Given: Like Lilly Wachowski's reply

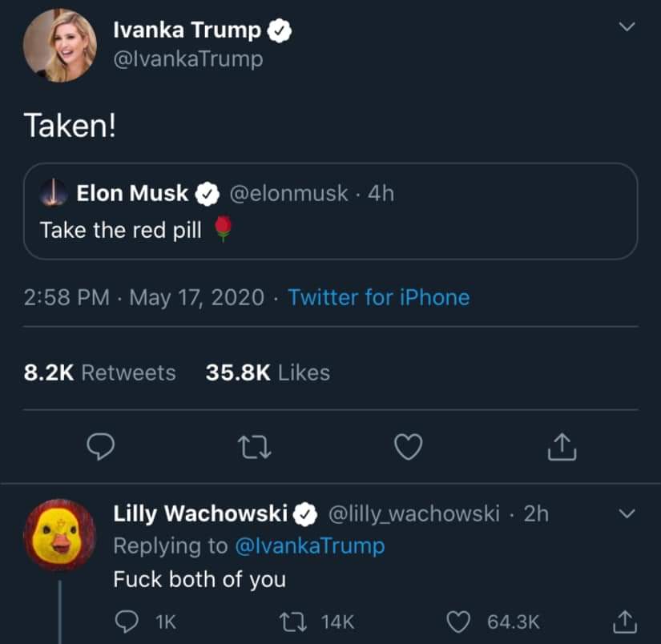Looking at the screenshot, I should (x=459, y=621).
